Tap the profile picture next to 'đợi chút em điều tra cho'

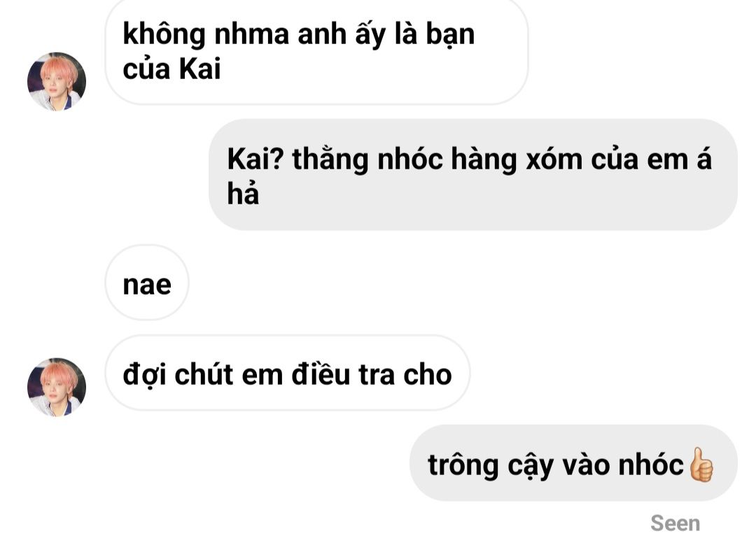pos(57,387)
